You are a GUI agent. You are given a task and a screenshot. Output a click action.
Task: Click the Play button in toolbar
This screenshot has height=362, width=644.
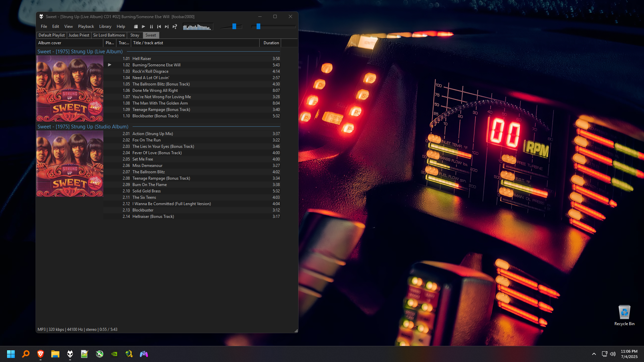(x=144, y=26)
